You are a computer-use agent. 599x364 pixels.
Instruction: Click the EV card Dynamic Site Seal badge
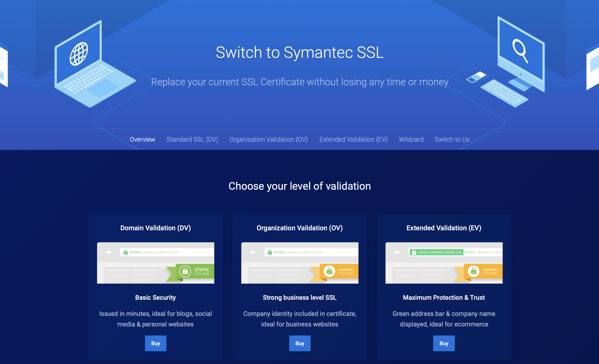[x=484, y=271]
